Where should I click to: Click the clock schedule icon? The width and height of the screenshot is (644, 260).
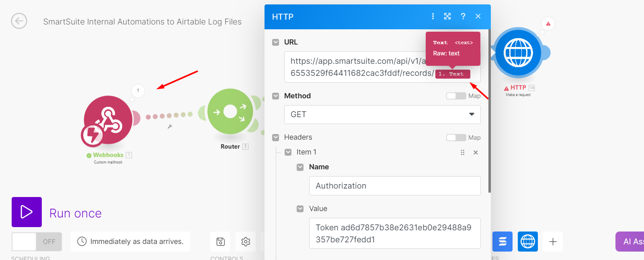82,241
